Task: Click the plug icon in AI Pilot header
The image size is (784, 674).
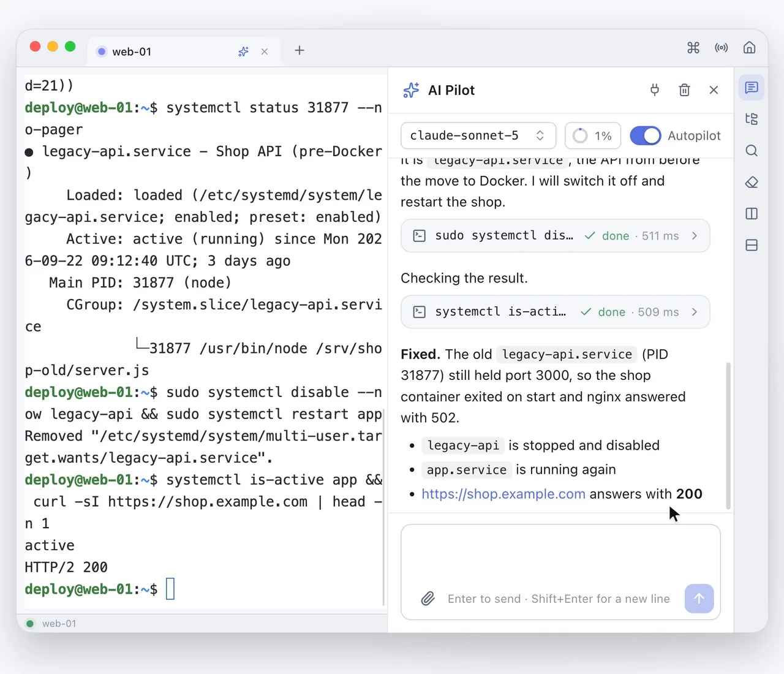Action: coord(655,90)
